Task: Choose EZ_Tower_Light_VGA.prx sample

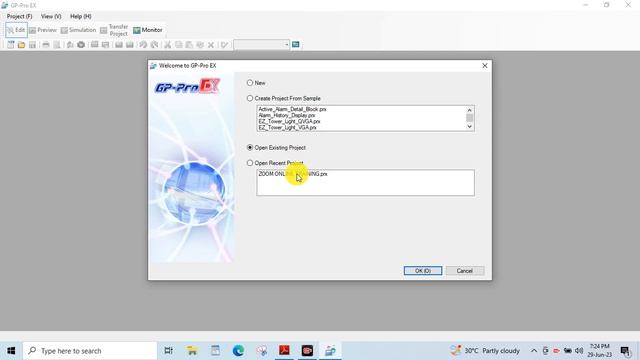Action: point(287,128)
